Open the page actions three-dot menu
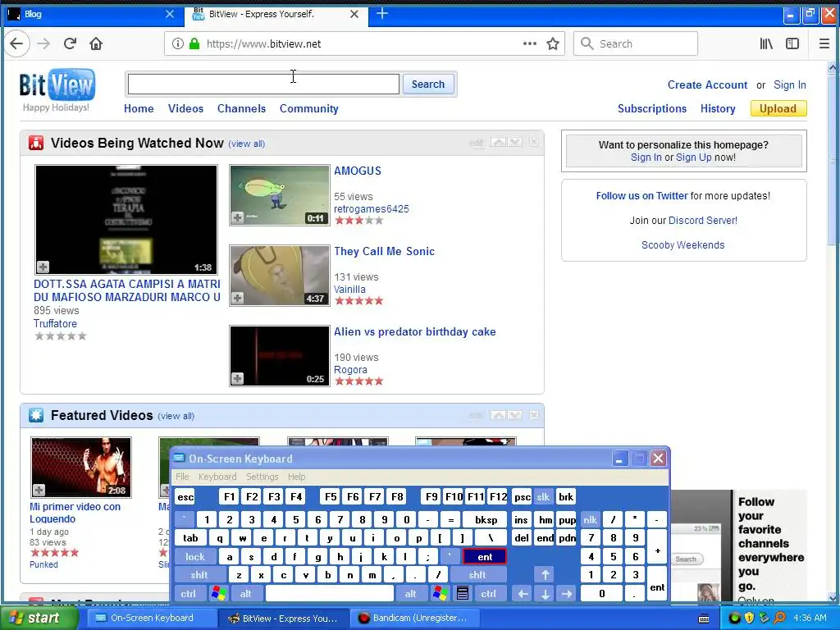The width and height of the screenshot is (840, 630). coord(530,44)
